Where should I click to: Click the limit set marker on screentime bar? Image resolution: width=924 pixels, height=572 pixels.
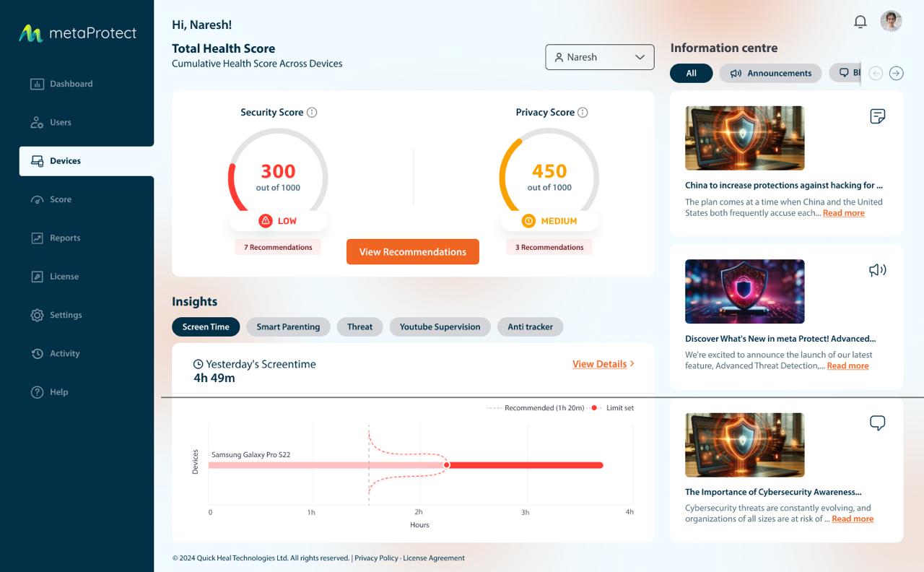pos(446,465)
